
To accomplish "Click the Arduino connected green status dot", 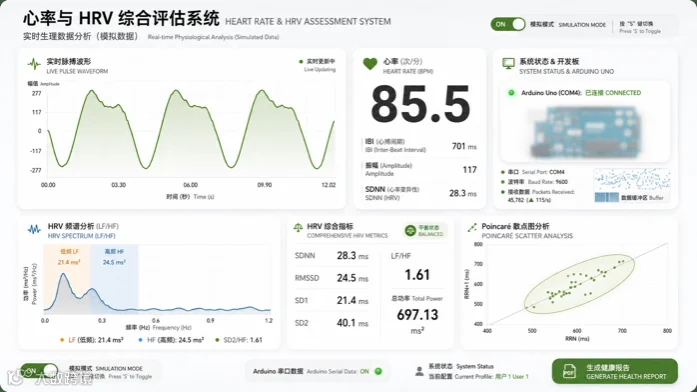I will pyautogui.click(x=511, y=93).
